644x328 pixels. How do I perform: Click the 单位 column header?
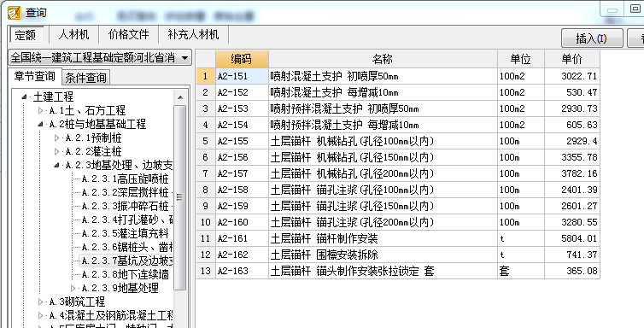tap(520, 59)
